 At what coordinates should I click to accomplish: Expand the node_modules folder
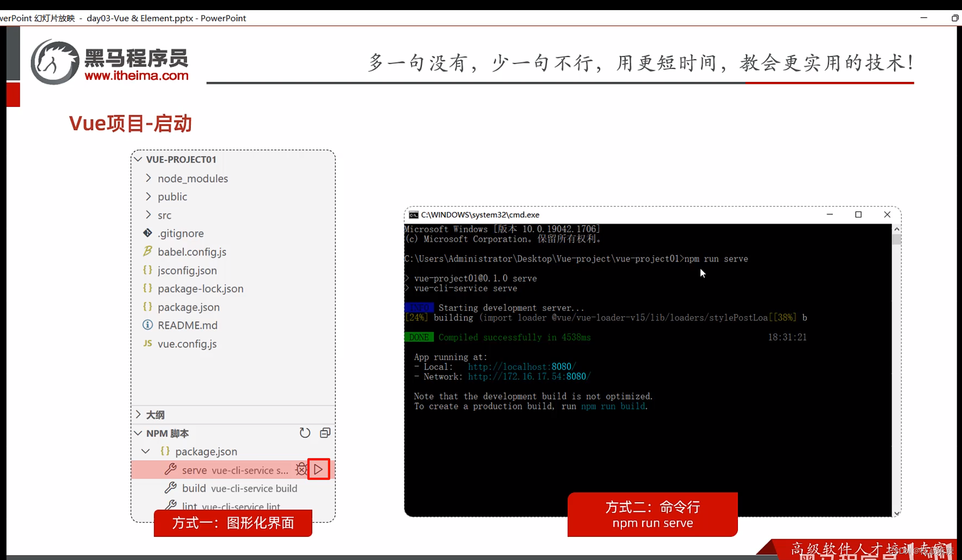click(x=147, y=178)
